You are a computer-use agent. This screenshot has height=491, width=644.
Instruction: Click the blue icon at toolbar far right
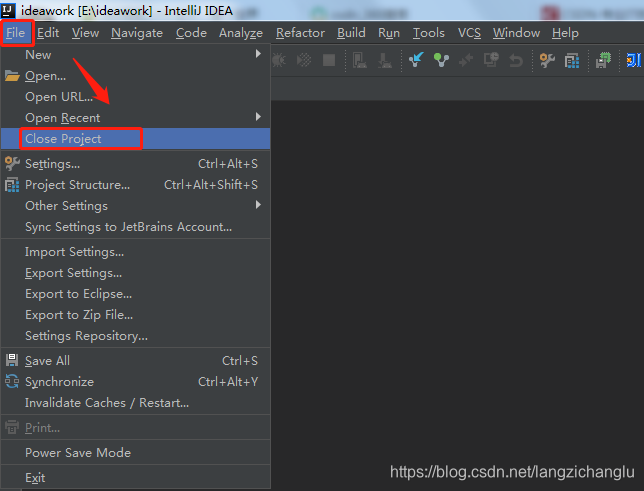point(634,60)
